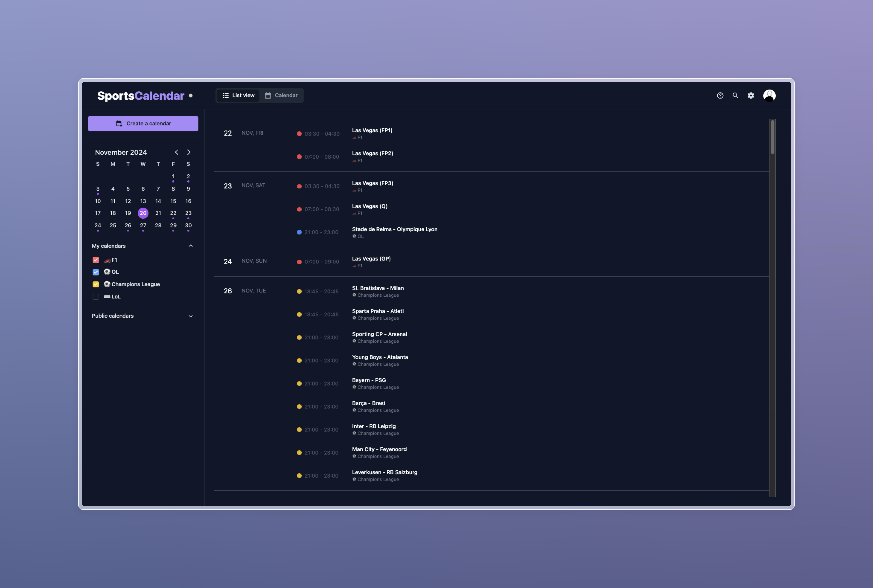This screenshot has width=873, height=588.
Task: Click the SportsCalendar logo
Action: 140,96
